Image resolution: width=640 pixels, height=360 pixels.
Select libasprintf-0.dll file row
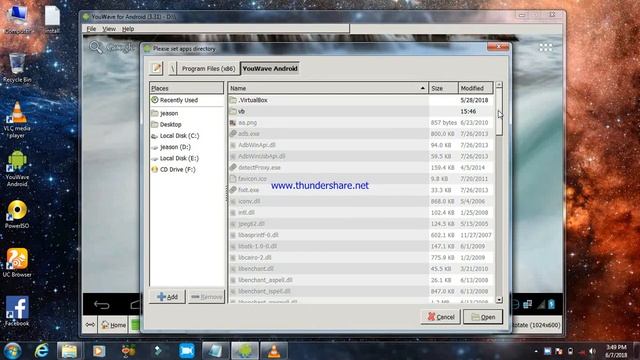pos(361,235)
